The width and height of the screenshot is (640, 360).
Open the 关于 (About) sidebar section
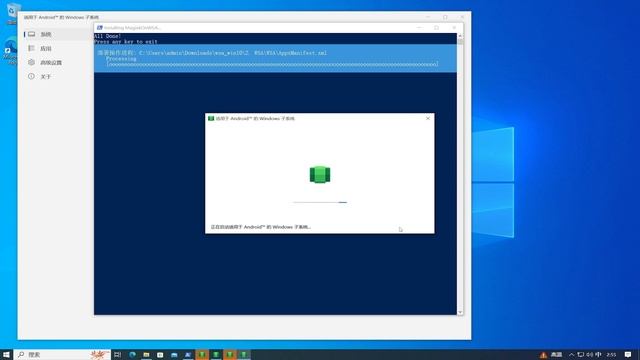[x=58, y=76]
